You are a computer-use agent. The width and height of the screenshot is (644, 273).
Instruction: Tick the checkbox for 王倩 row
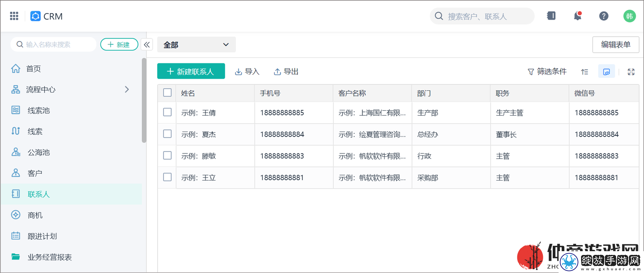coord(167,112)
